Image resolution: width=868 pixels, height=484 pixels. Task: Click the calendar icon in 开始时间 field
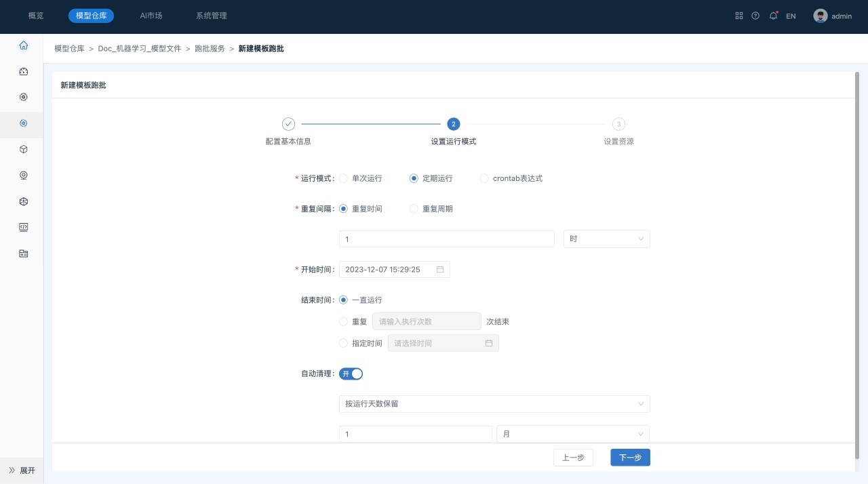[440, 269]
